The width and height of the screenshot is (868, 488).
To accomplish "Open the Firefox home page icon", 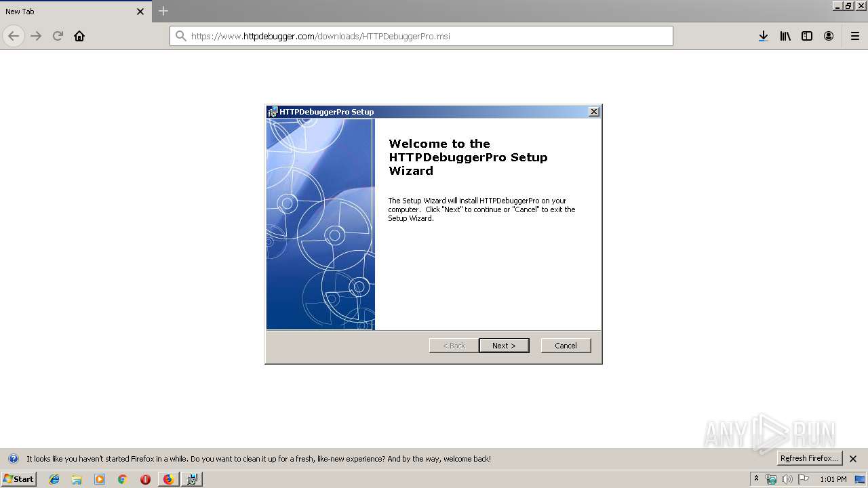I will coord(79,36).
